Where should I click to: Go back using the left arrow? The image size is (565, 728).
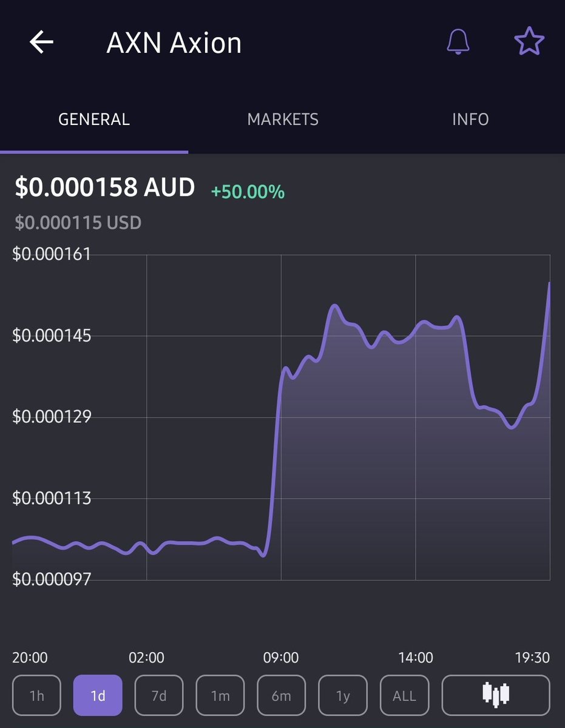coord(41,42)
